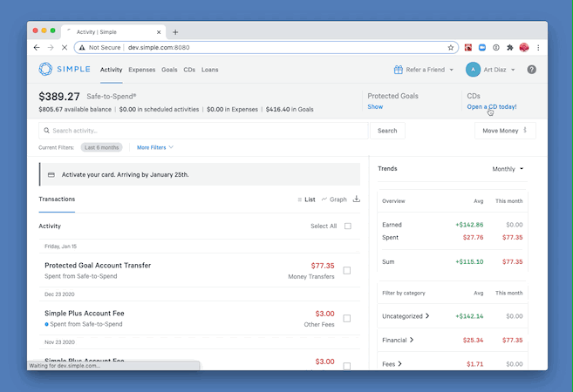
Task: Click $805.67 available balance text
Action: point(75,109)
